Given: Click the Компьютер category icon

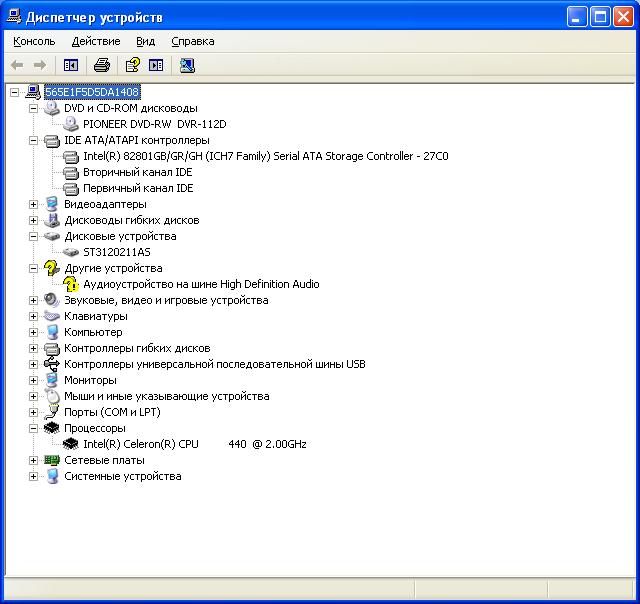Looking at the screenshot, I should [x=52, y=332].
